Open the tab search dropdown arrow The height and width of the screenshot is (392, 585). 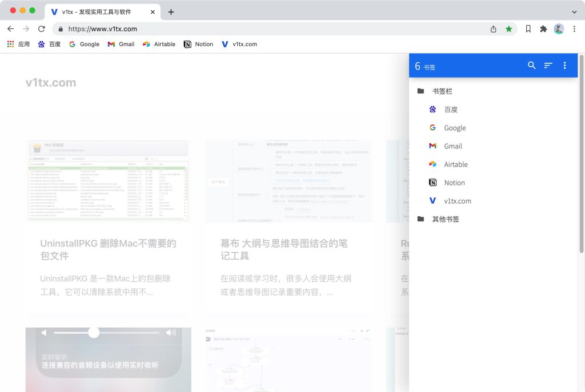pyautogui.click(x=574, y=12)
